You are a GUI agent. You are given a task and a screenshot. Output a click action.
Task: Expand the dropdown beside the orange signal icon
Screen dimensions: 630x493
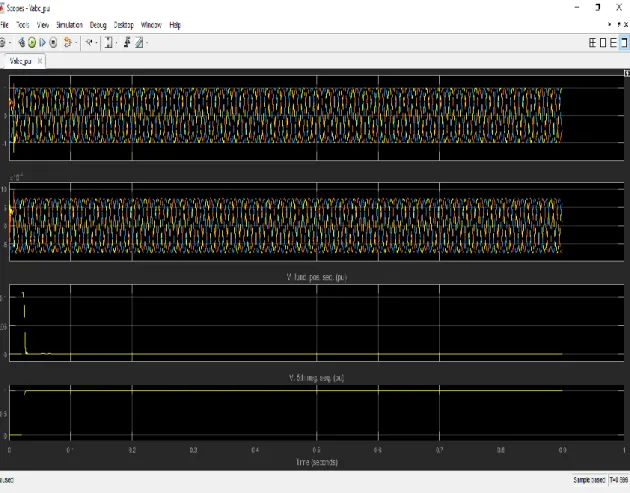[76, 43]
